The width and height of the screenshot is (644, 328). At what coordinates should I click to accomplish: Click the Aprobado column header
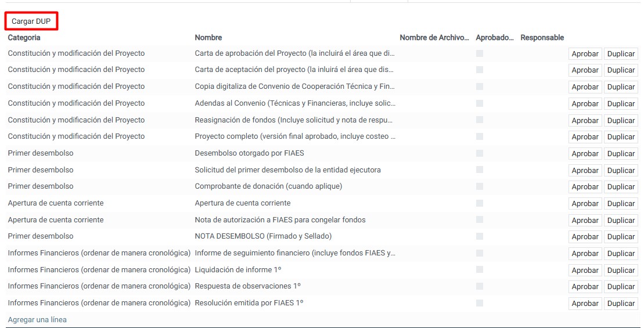click(494, 38)
